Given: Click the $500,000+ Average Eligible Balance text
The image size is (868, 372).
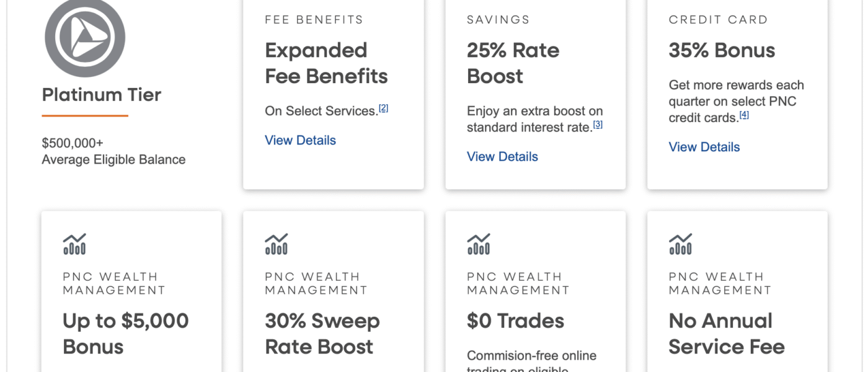Looking at the screenshot, I should (113, 152).
